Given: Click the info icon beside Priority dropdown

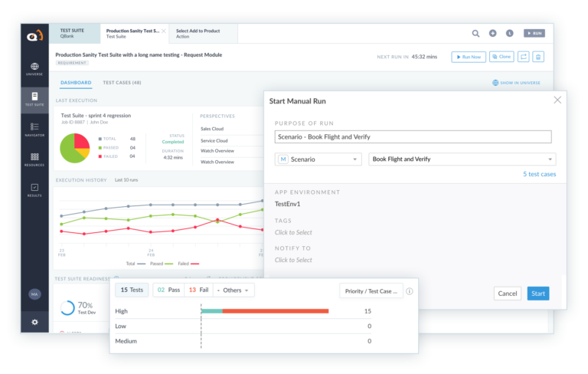Looking at the screenshot, I should point(410,291).
